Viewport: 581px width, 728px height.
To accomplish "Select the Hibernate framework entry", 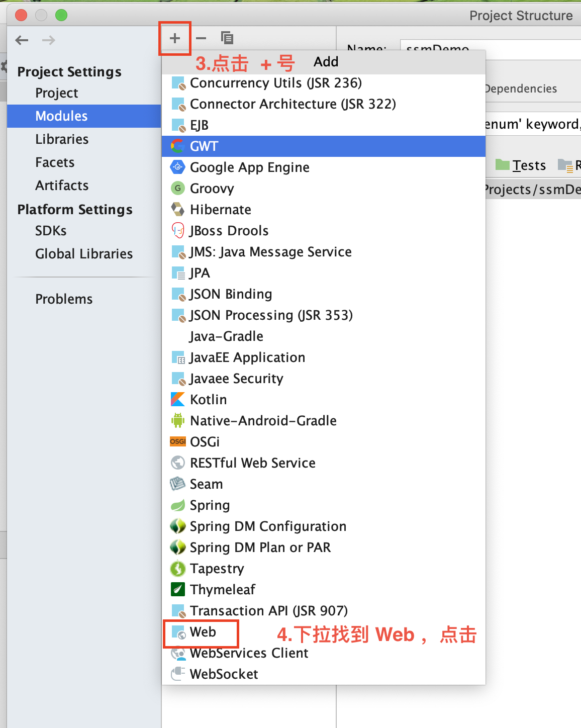I will tap(324, 210).
